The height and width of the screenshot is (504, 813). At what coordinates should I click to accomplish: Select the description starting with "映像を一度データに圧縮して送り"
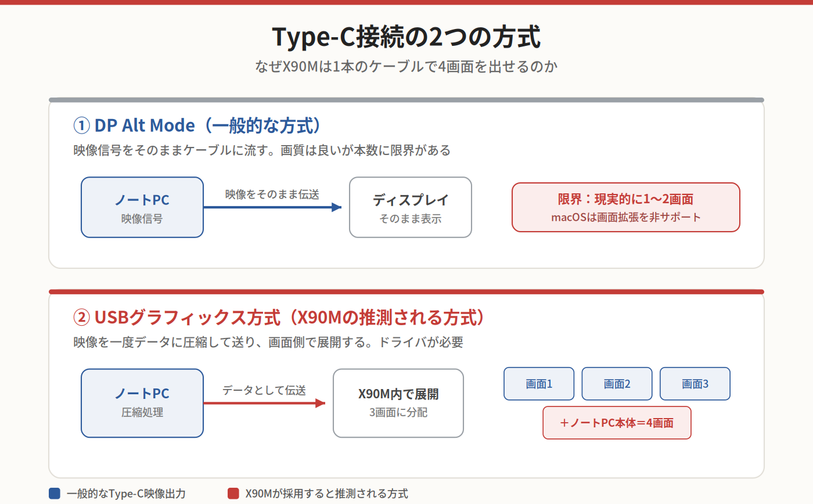click(x=268, y=342)
